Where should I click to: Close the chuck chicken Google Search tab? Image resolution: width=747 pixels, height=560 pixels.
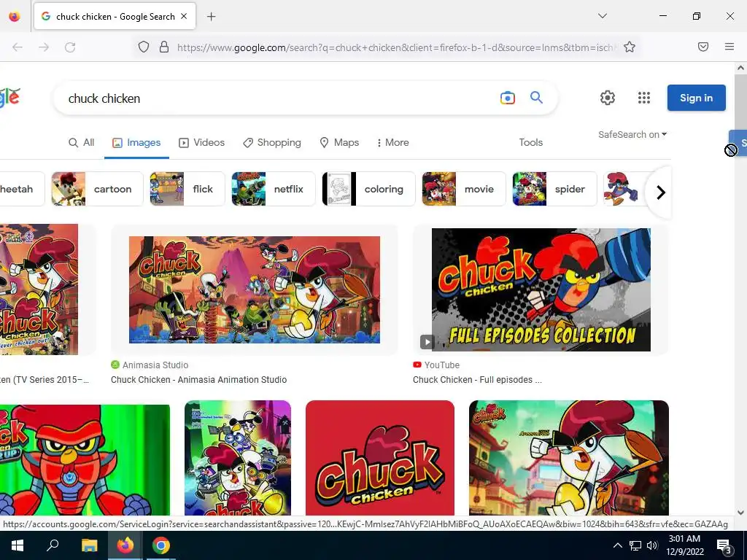click(184, 16)
